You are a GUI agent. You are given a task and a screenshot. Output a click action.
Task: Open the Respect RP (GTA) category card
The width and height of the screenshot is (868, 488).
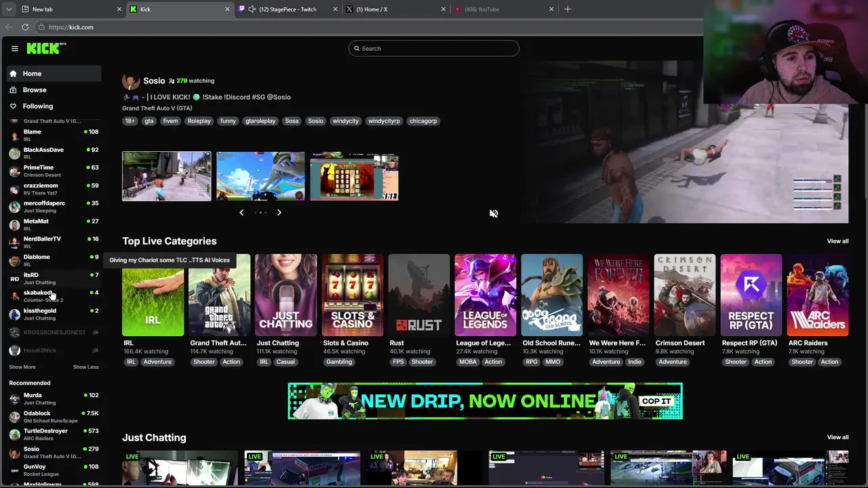(751, 295)
